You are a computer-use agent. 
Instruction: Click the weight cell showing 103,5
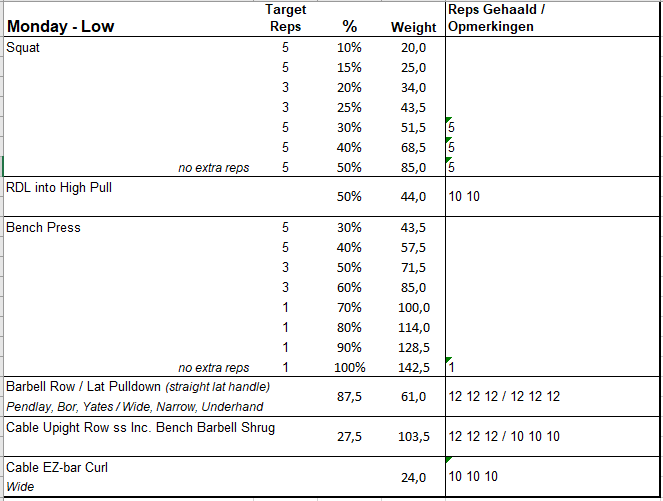412,437
